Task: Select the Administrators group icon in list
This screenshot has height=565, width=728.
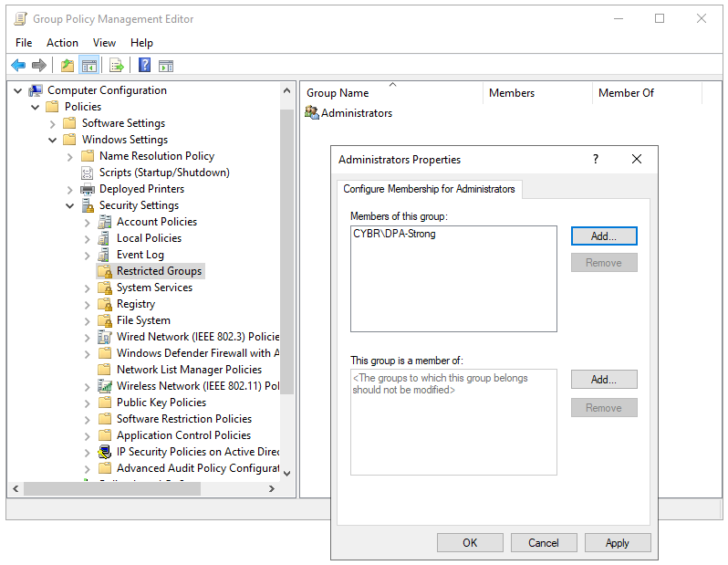Action: click(312, 113)
